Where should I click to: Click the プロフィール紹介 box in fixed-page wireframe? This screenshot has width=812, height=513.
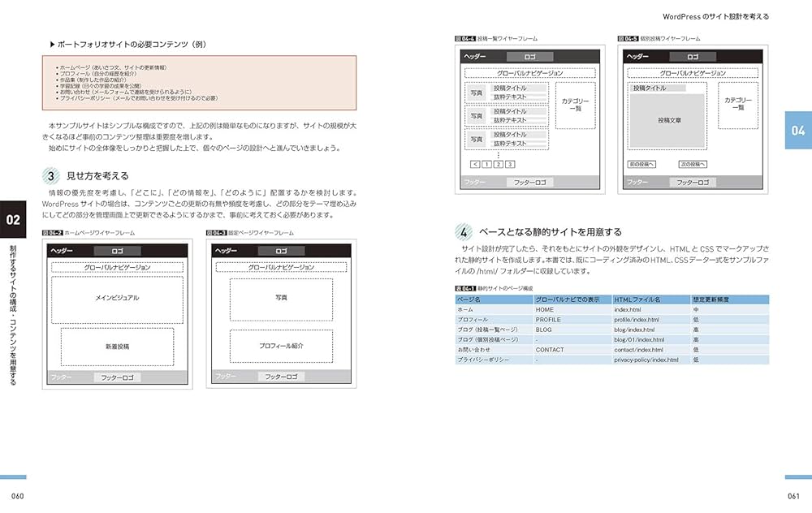pyautogui.click(x=281, y=346)
